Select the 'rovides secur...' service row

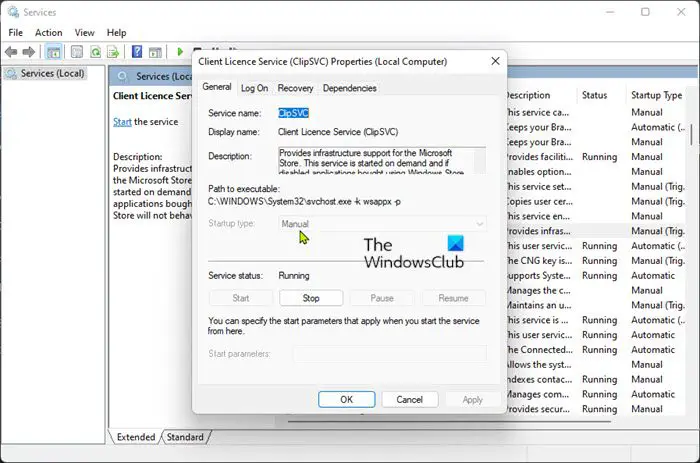tap(596, 409)
